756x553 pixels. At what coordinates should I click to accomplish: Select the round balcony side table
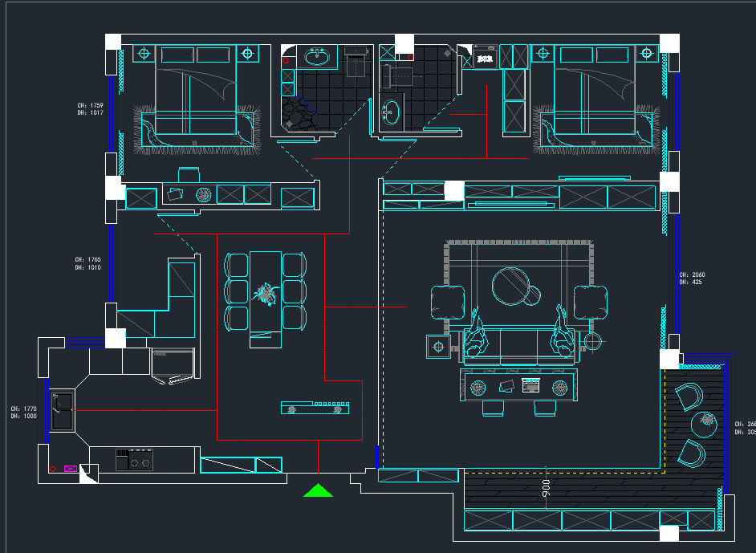[706, 421]
